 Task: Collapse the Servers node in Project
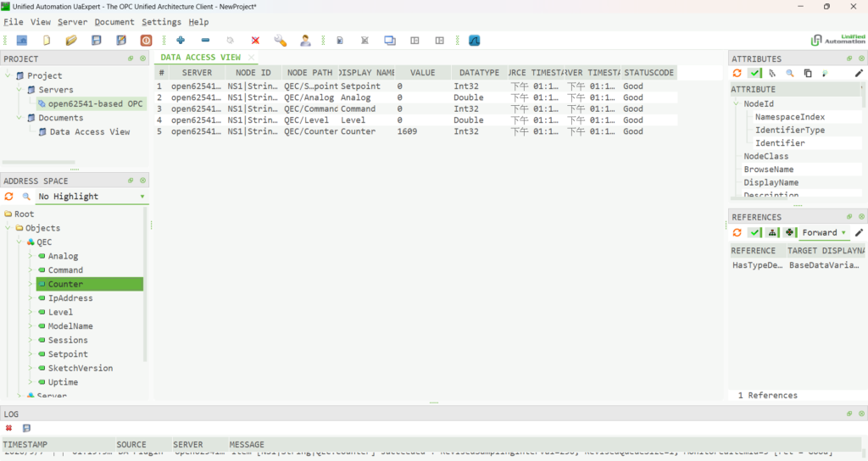point(19,90)
